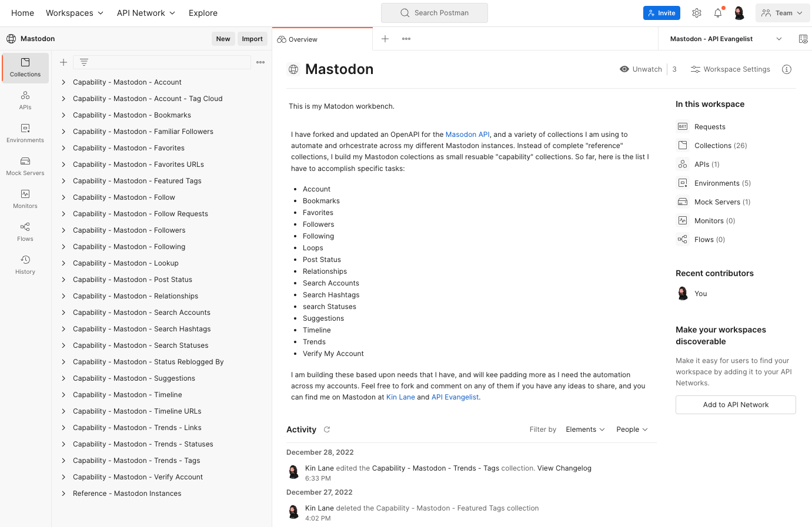Select Capability - Mastodon - Timeline collection
The image size is (812, 527).
[127, 395]
